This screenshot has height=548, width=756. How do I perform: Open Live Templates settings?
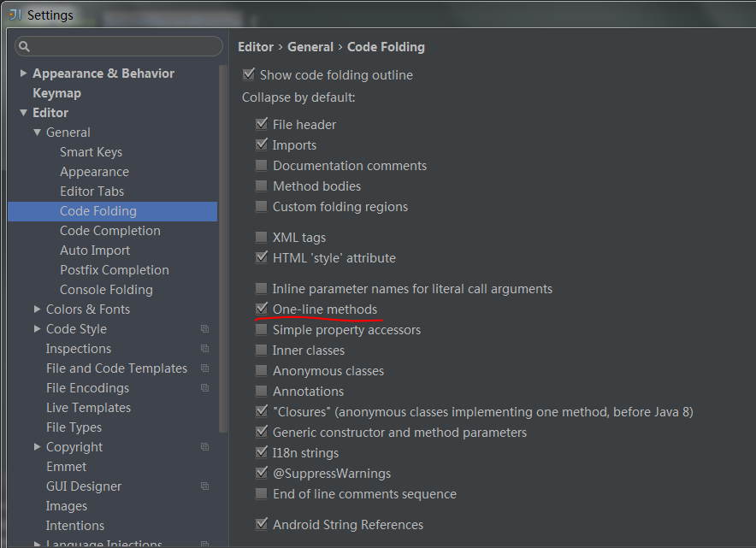[x=89, y=408]
